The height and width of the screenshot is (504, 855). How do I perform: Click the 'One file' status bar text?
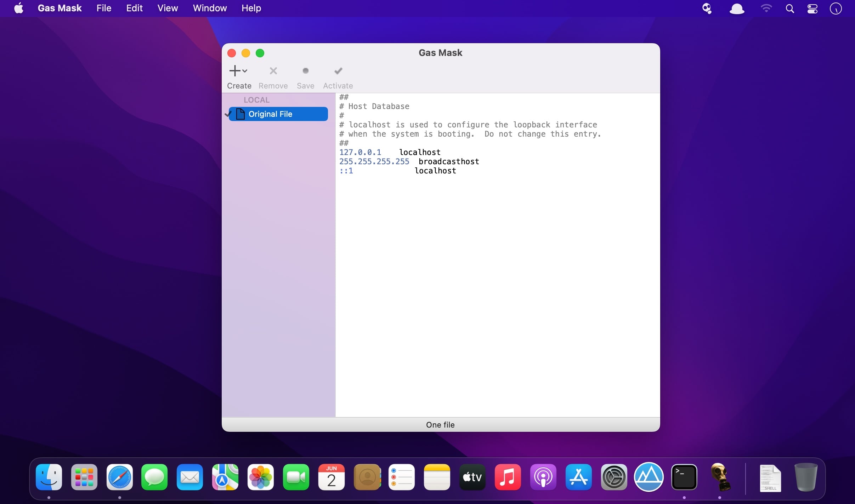tap(440, 425)
